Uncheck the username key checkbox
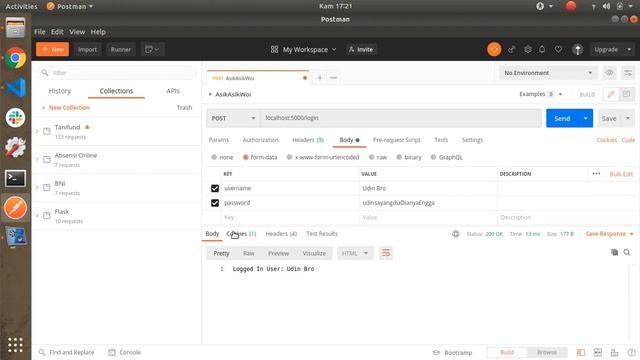The height and width of the screenshot is (360, 640). click(x=215, y=188)
